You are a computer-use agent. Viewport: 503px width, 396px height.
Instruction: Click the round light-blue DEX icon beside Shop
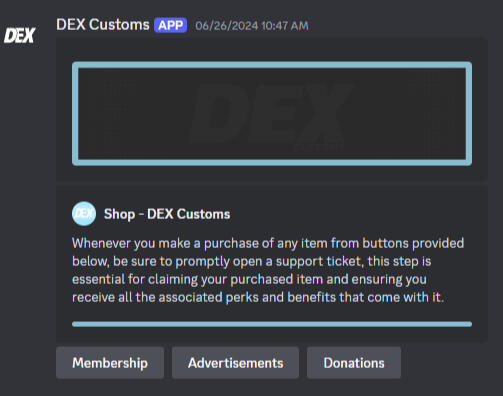pyautogui.click(x=84, y=214)
